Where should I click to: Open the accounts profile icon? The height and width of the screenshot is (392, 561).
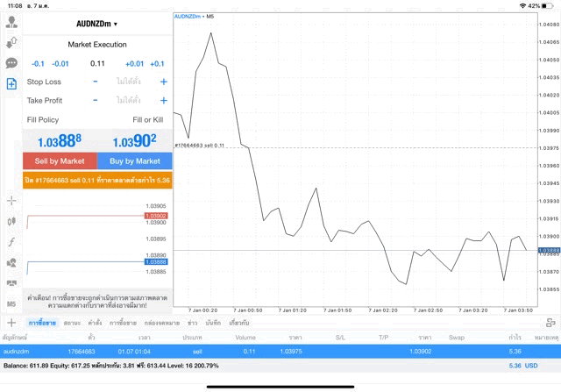coord(11,23)
